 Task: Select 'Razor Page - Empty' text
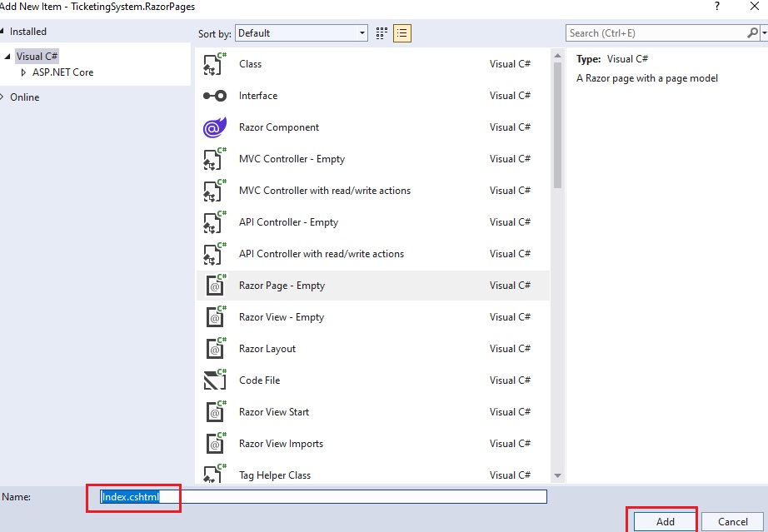[282, 286]
